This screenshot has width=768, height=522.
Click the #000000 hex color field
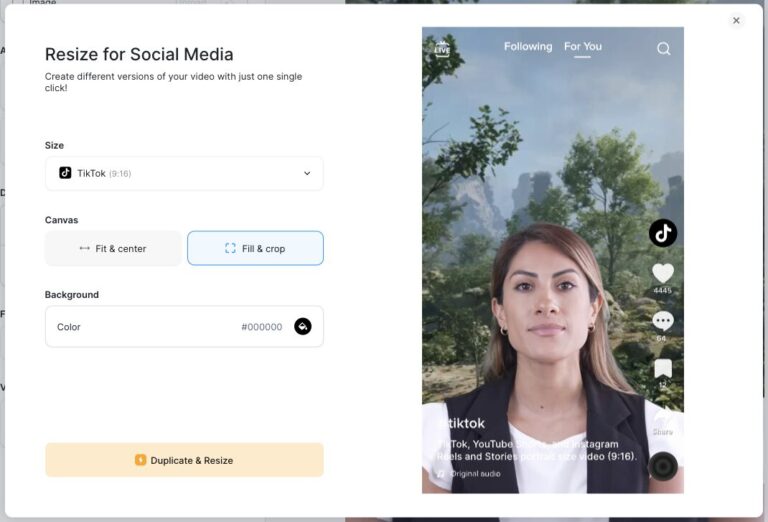pyautogui.click(x=261, y=327)
